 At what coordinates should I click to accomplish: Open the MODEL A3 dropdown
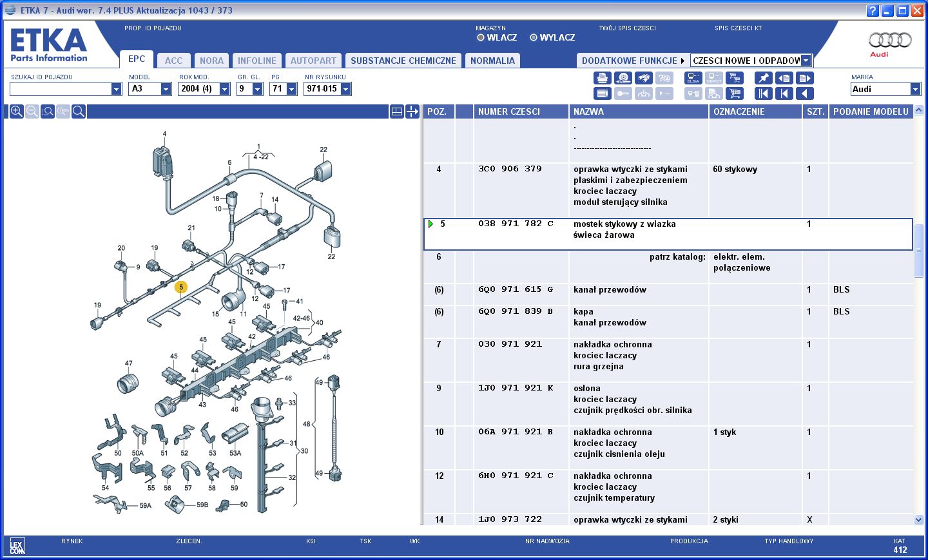pyautogui.click(x=166, y=89)
